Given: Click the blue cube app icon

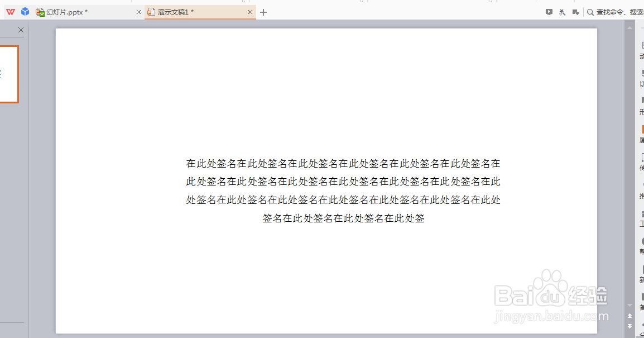Looking at the screenshot, I should click(x=25, y=12).
